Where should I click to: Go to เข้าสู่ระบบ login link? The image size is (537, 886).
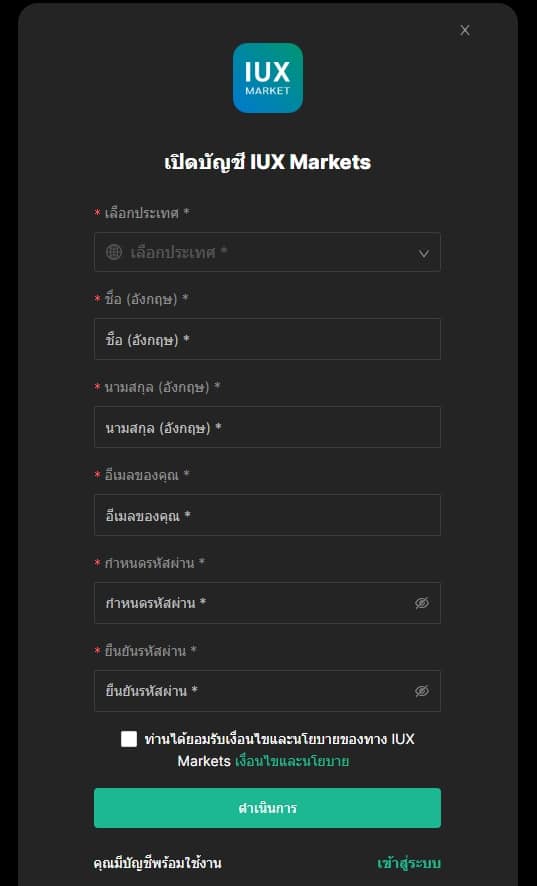(x=409, y=863)
